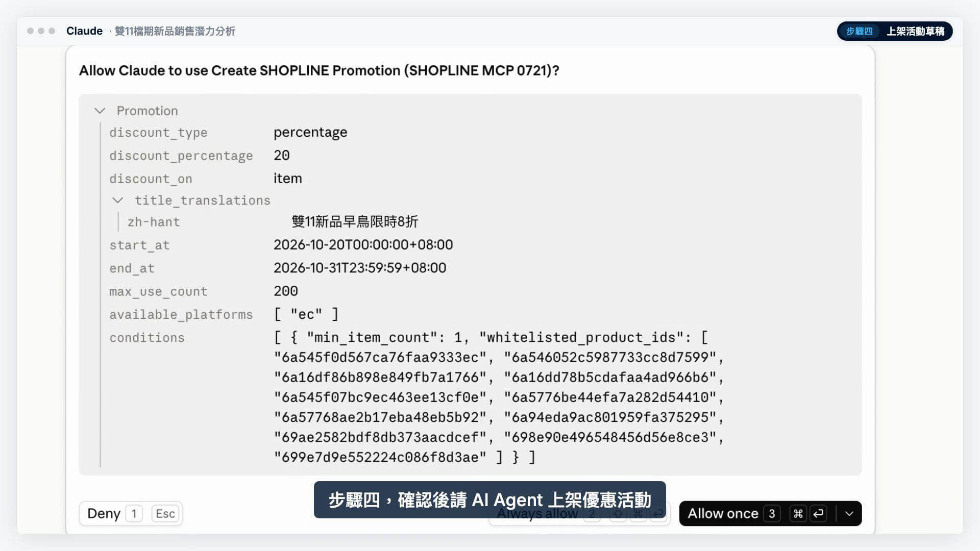Click the return key icon in Allow once
Viewport: 980px width, 551px height.
(x=819, y=514)
